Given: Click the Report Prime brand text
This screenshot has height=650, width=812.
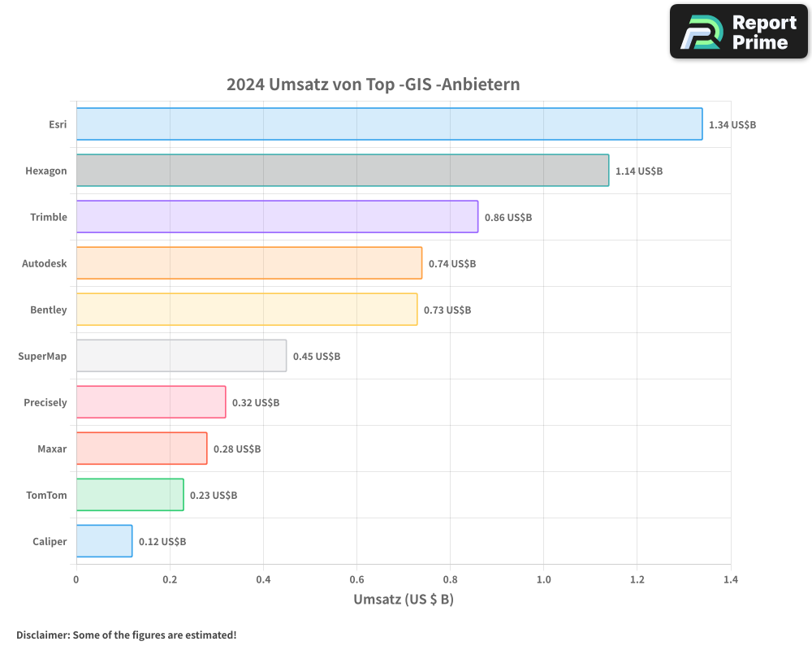Looking at the screenshot, I should click(763, 32).
